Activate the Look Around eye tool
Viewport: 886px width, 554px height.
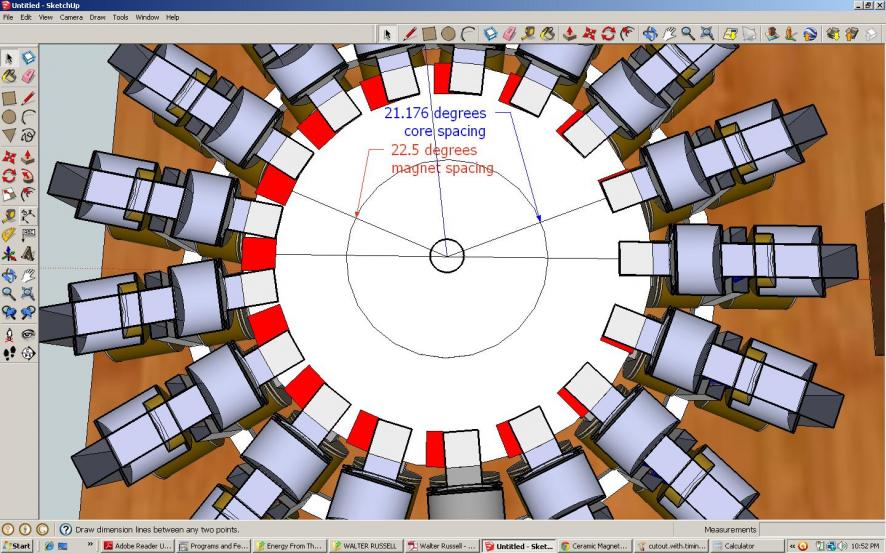tap(28, 334)
